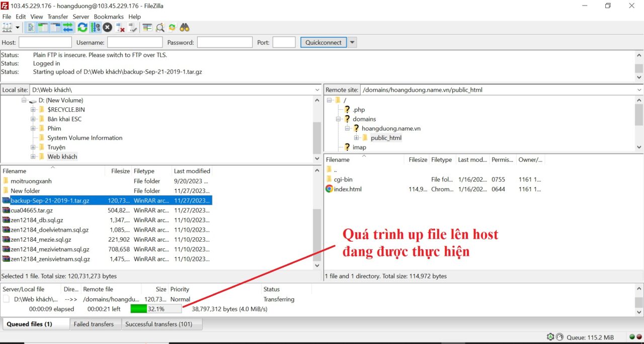Toggle the remote directory tree display
644x344 pixels.
[x=55, y=27]
